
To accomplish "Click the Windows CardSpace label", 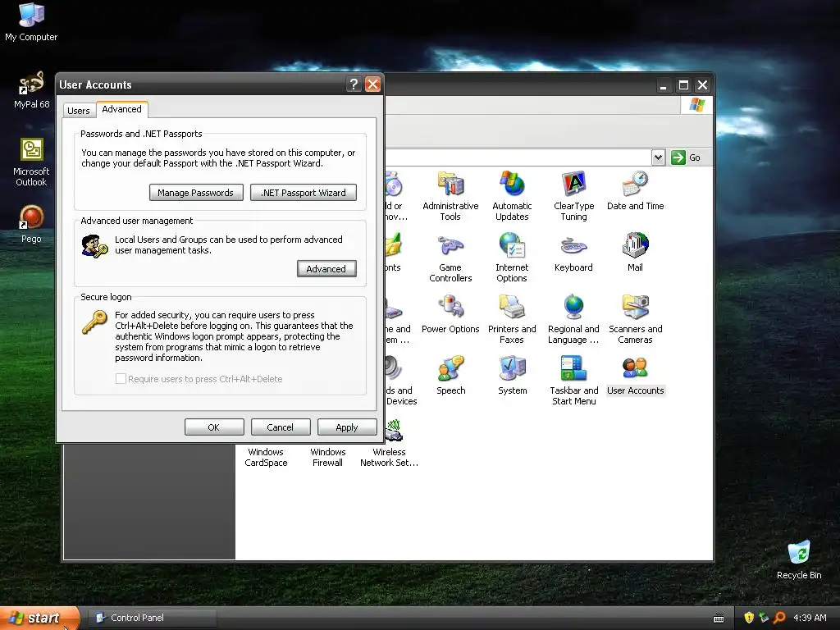I will tap(266, 458).
